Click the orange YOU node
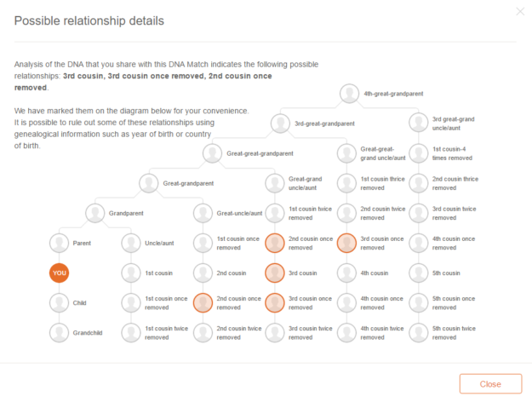Image resolution: width=532 pixels, height=402 pixels. 59,273
